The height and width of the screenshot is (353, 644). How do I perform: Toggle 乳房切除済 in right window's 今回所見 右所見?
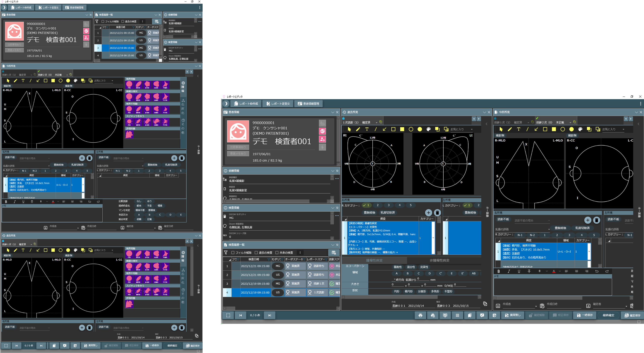[582, 228]
